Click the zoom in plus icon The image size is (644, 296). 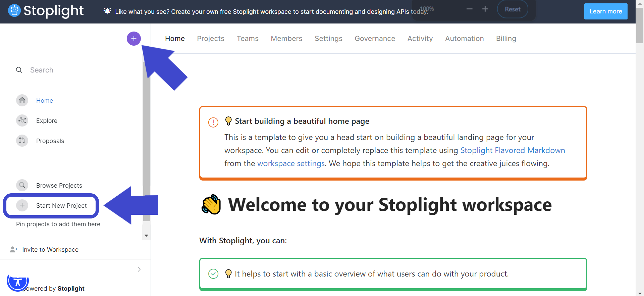485,9
